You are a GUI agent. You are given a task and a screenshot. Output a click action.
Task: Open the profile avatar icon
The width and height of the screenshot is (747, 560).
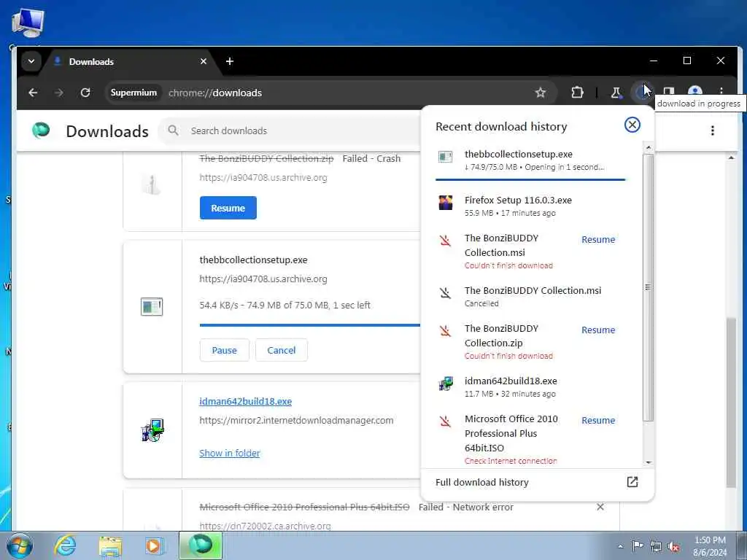coord(695,91)
